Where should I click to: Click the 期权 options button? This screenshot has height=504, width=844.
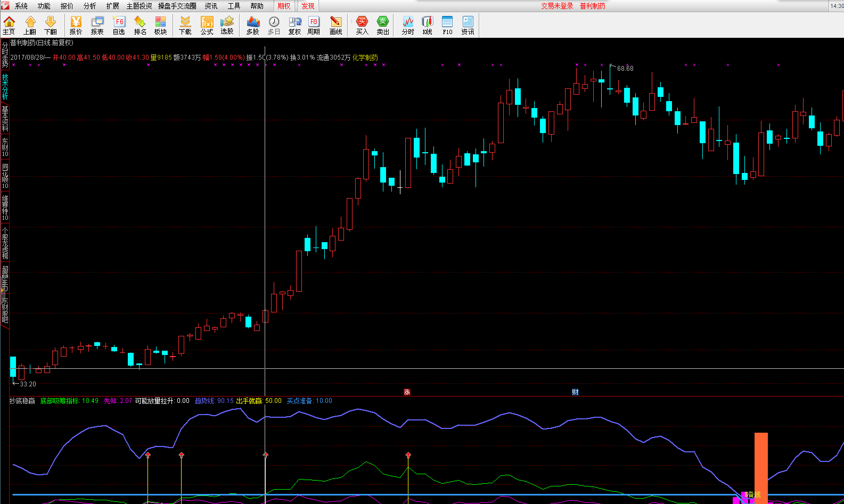point(284,6)
